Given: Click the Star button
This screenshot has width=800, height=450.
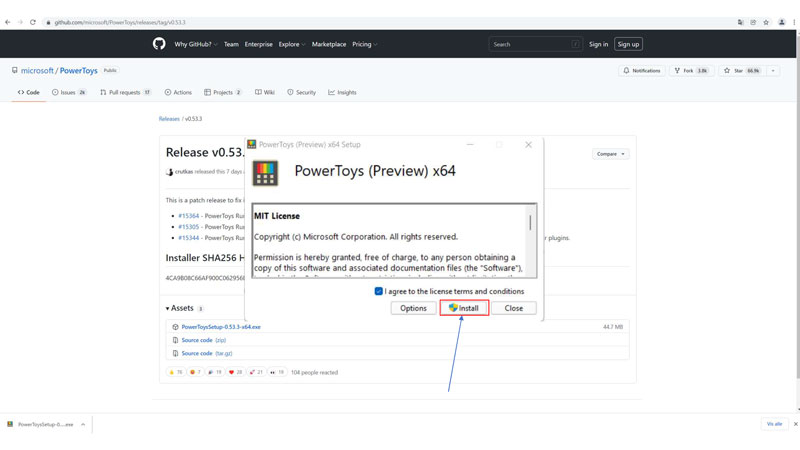Looking at the screenshot, I should tap(741, 71).
